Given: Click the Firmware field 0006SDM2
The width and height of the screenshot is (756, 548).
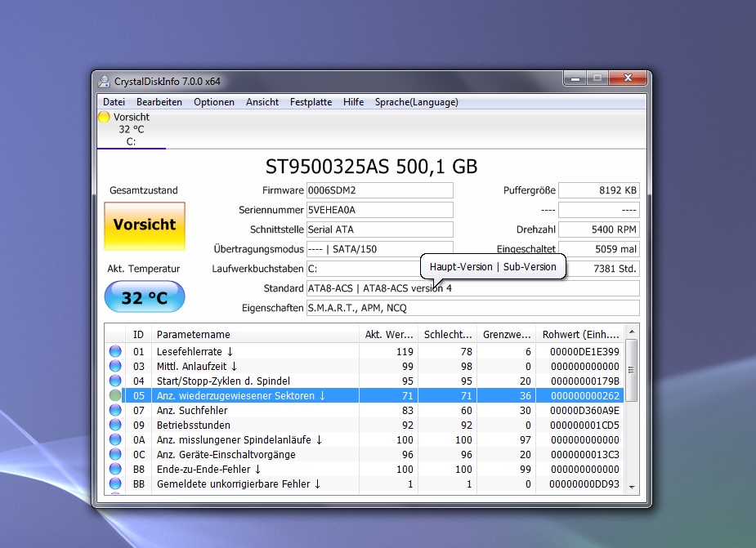Looking at the screenshot, I should coord(380,190).
